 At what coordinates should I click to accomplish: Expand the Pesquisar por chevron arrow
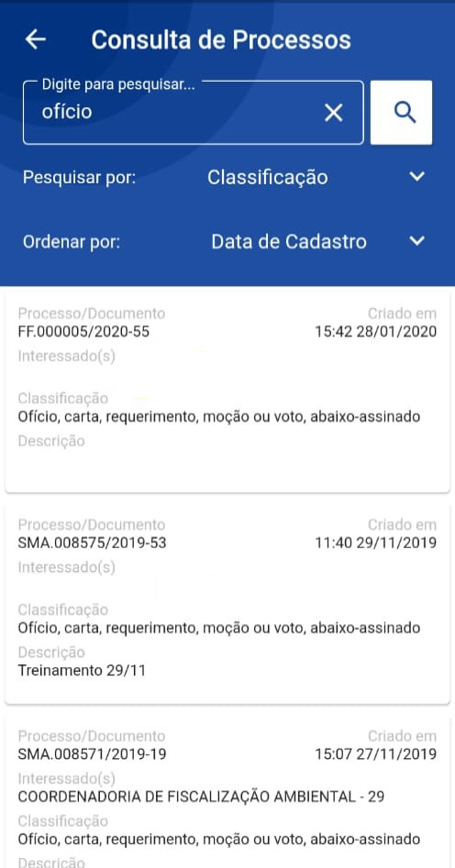[x=416, y=177]
